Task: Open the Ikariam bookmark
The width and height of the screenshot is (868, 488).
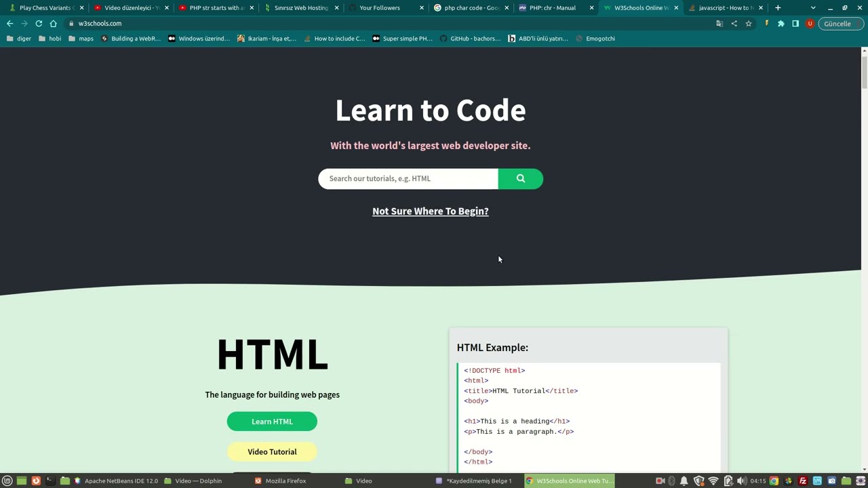Action: point(267,39)
